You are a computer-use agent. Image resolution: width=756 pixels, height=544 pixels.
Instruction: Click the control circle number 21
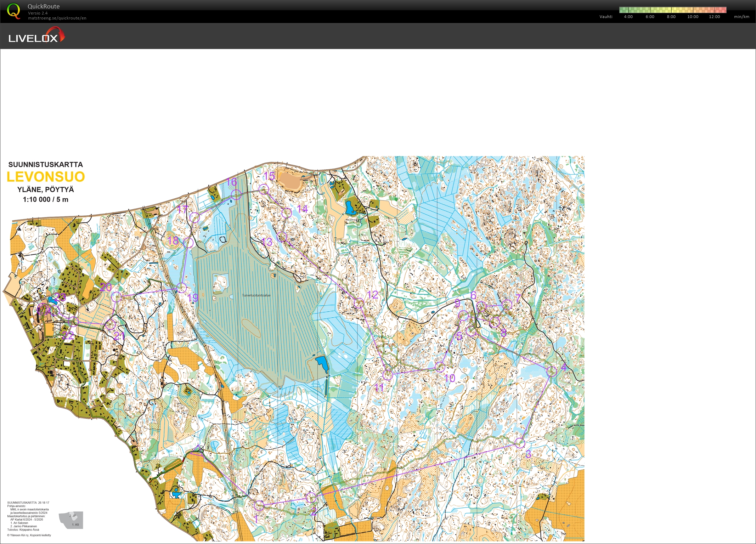click(111, 324)
